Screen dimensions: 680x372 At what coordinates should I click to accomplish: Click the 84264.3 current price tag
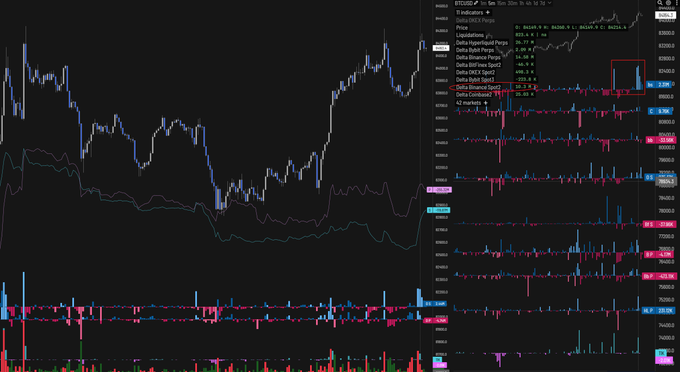[x=665, y=15]
